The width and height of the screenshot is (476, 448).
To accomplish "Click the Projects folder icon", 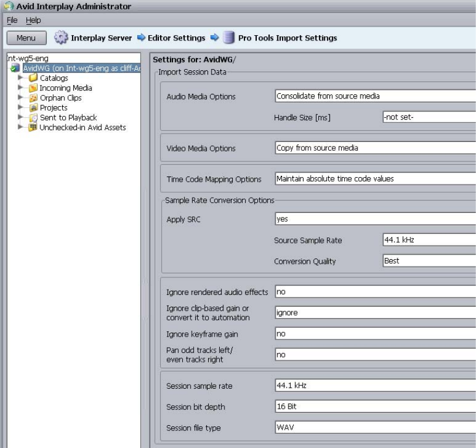I will (x=33, y=107).
